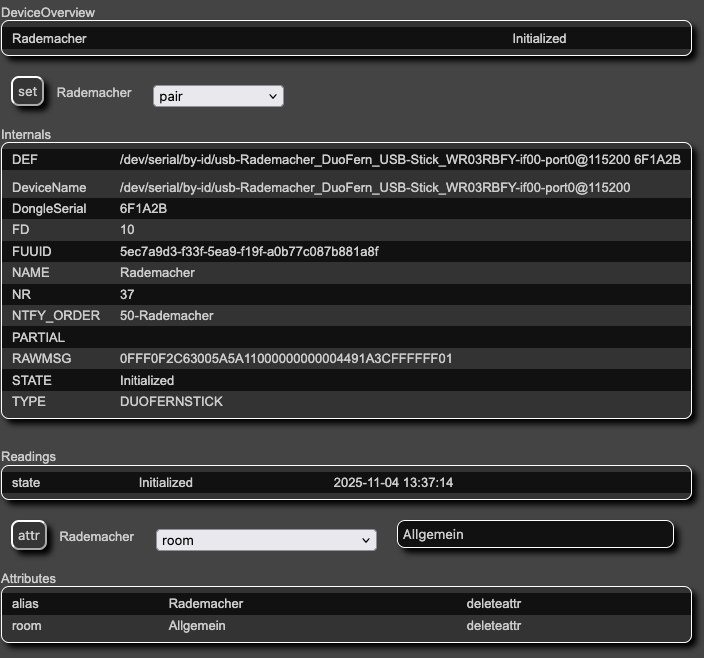The height and width of the screenshot is (658, 704).
Task: Click the DeviceOverview section heading
Action: (x=48, y=13)
